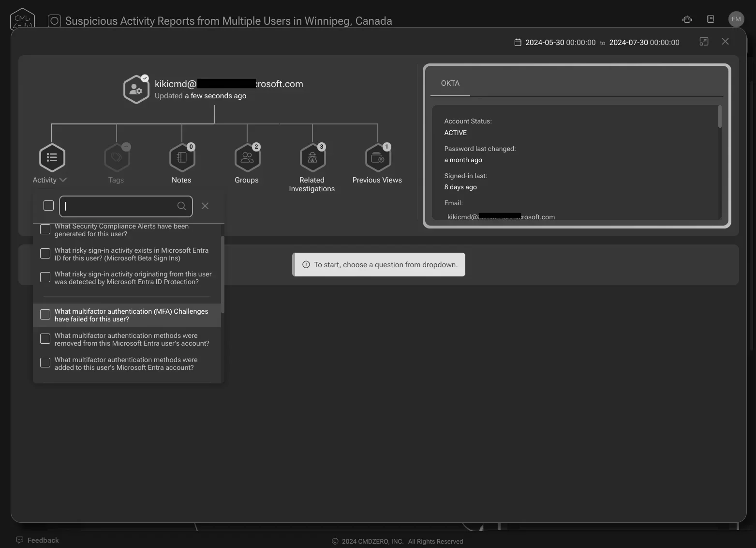The height and width of the screenshot is (548, 756).
Task: Click start date 2024-05-30 00:00:00
Action: (x=561, y=43)
